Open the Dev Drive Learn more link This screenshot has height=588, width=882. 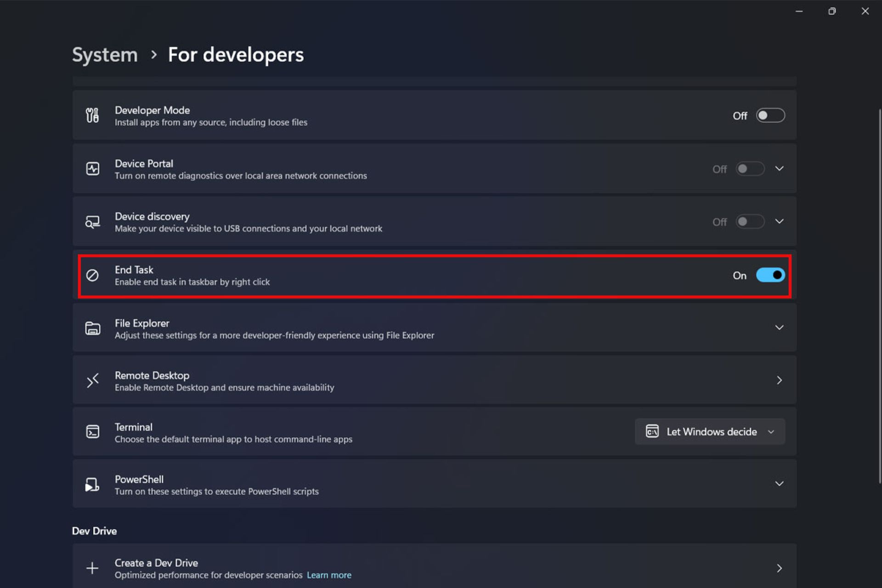point(329,575)
